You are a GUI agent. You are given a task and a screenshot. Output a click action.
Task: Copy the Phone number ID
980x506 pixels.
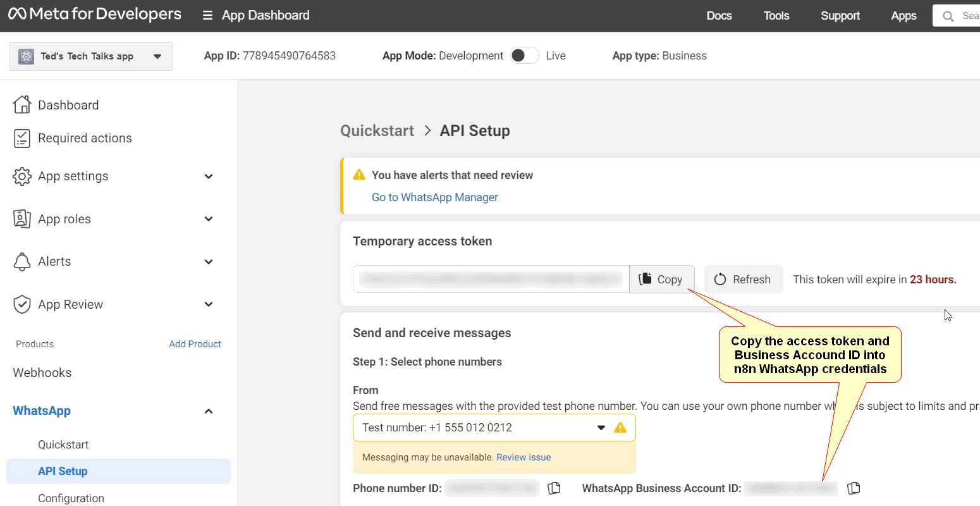[x=554, y=488]
